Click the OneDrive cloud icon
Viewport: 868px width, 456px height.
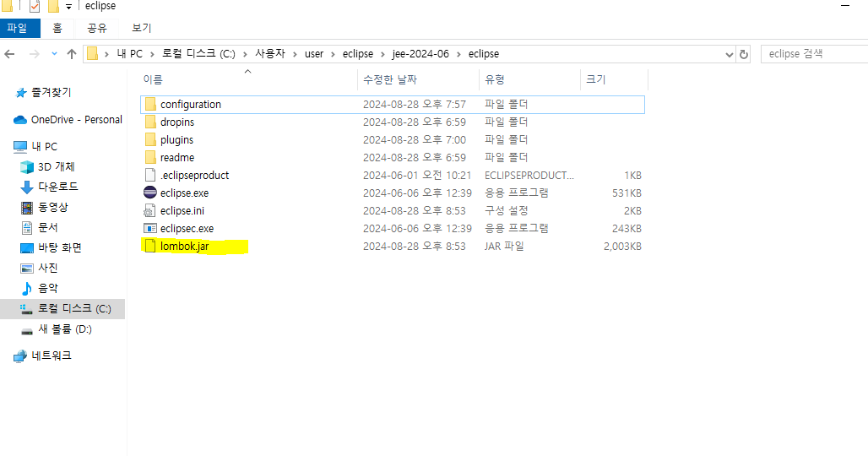pyautogui.click(x=20, y=120)
